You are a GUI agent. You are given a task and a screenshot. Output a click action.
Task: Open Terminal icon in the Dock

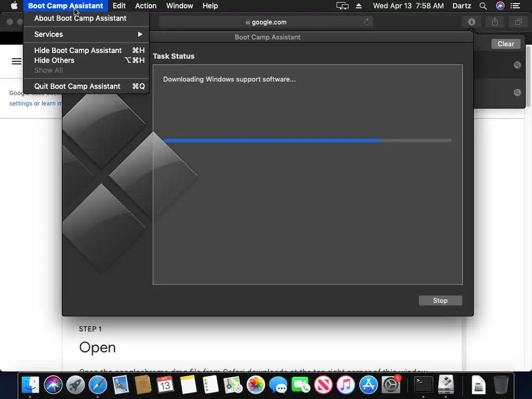tap(423, 385)
